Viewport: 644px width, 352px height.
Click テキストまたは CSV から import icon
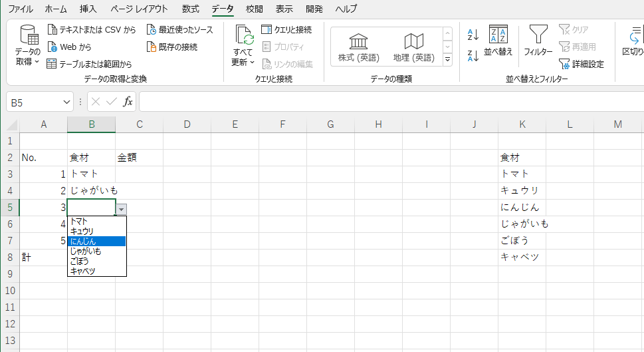pyautogui.click(x=52, y=29)
